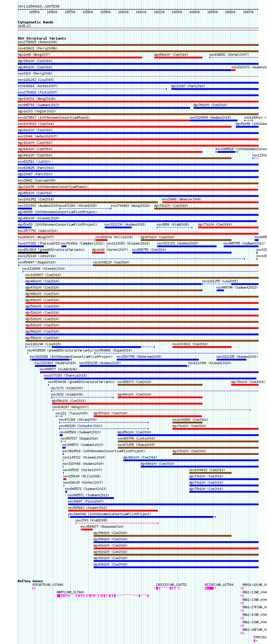The image size is (267, 644).
Task: Click the 16650k ruler tick label
Action: coord(213,12)
